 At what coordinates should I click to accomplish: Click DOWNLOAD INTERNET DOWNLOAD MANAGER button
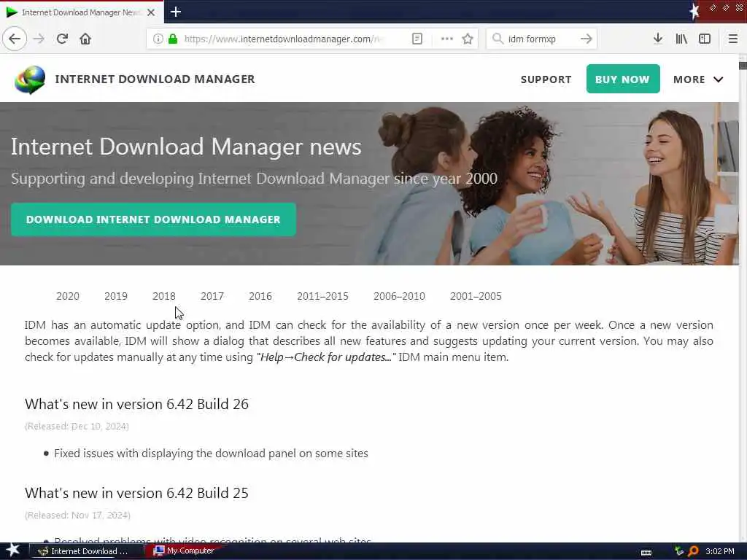[153, 219]
